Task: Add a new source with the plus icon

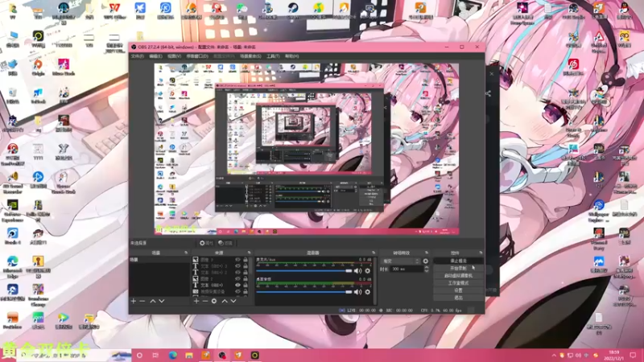Action: [x=196, y=301]
